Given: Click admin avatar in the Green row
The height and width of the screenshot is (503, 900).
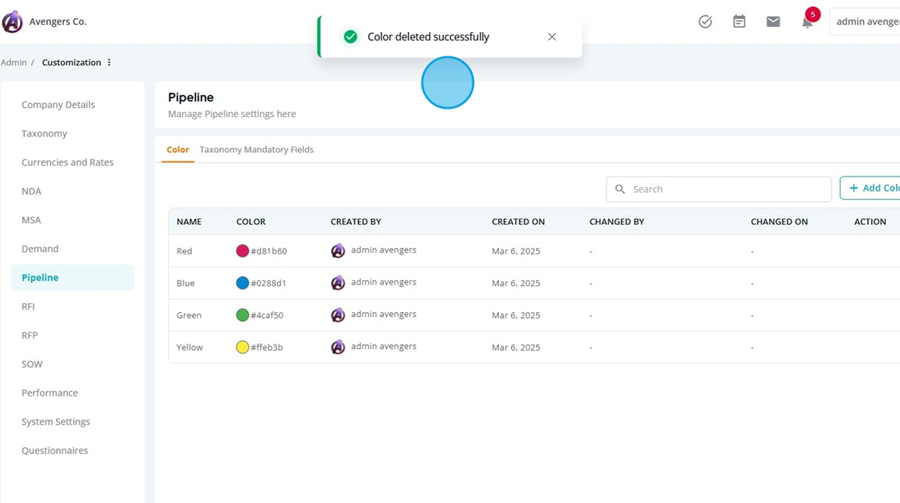Looking at the screenshot, I should [338, 315].
